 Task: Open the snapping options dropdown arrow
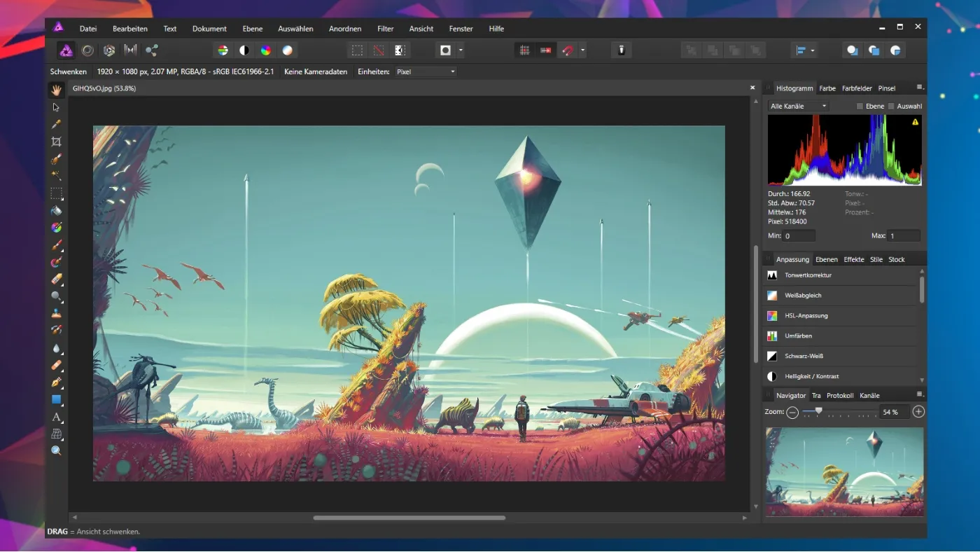click(583, 50)
